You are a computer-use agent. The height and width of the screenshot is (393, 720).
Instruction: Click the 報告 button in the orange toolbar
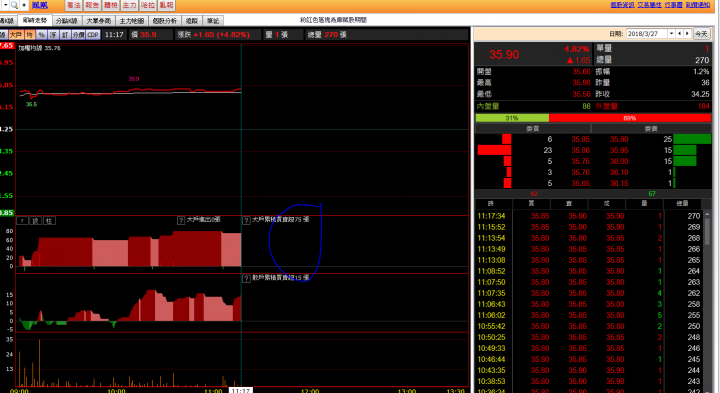coord(92,5)
